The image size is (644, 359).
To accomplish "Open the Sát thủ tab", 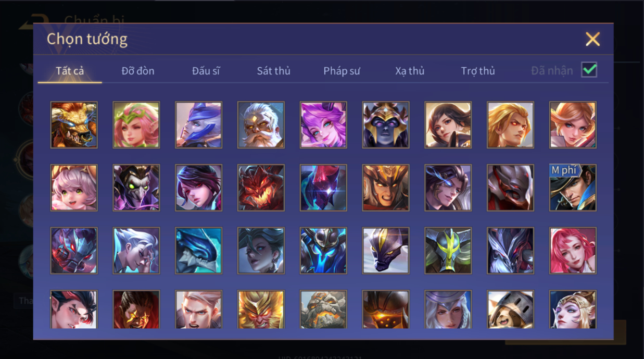I will [273, 71].
